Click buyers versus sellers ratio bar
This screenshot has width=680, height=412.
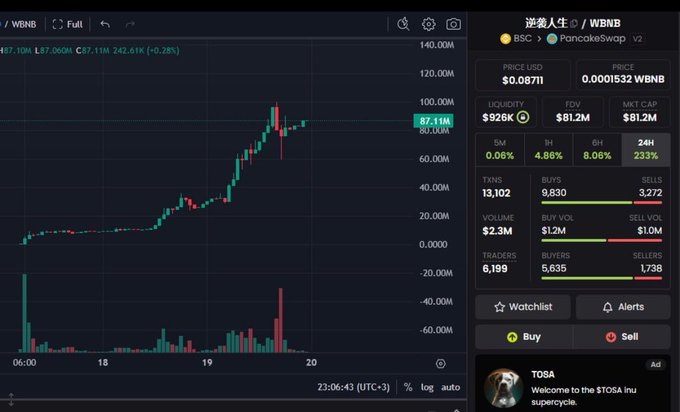point(602,278)
